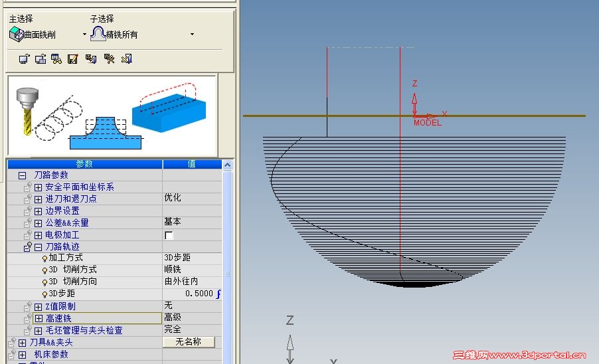
Task: Expand the 边界设置 node
Action: (39, 211)
